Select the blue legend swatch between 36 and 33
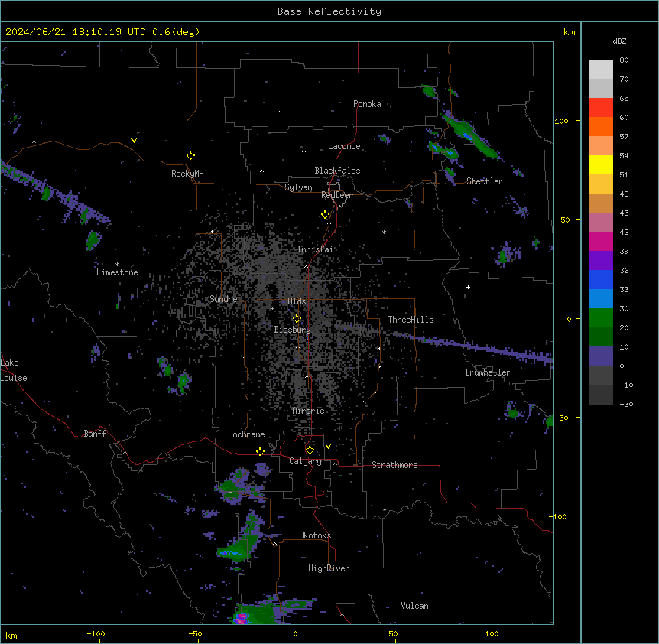The width and height of the screenshot is (659, 644). click(x=601, y=279)
